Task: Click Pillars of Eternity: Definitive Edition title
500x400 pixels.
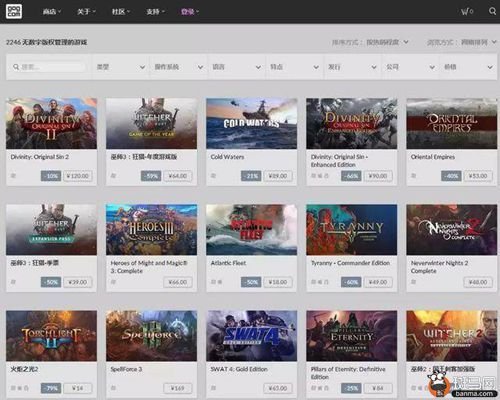Action: [348, 373]
